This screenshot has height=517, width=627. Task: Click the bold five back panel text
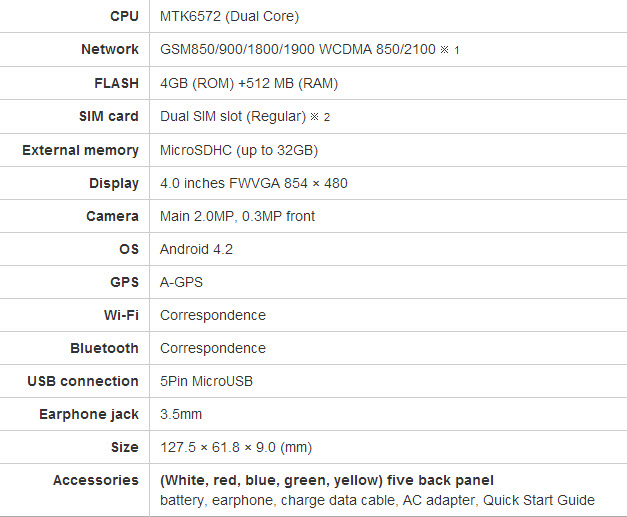pyautogui.click(x=327, y=480)
